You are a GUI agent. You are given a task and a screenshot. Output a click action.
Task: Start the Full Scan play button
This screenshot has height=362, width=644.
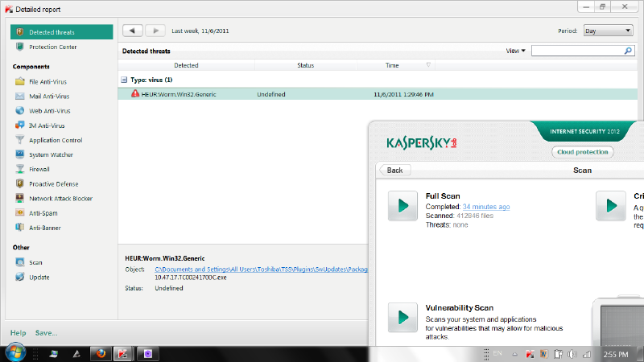[x=402, y=206]
